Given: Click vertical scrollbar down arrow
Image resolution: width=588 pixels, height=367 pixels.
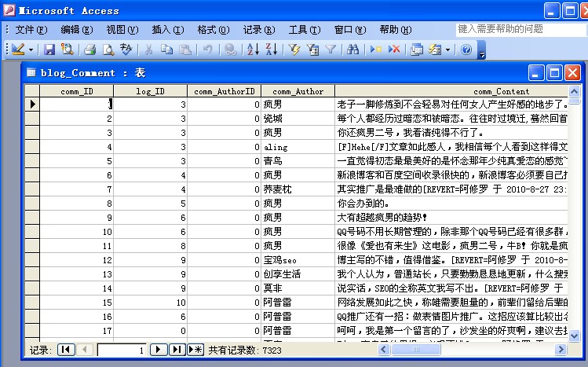Looking at the screenshot, I should point(574,335).
